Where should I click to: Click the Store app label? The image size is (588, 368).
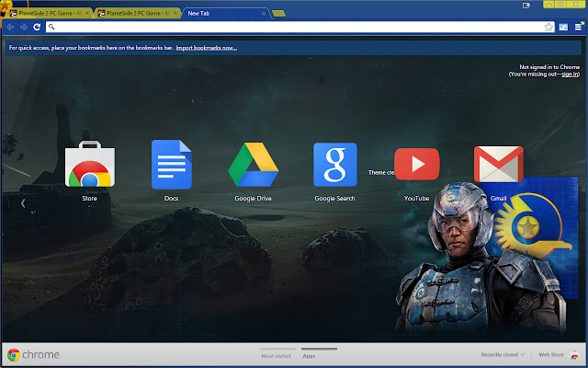[x=90, y=199]
